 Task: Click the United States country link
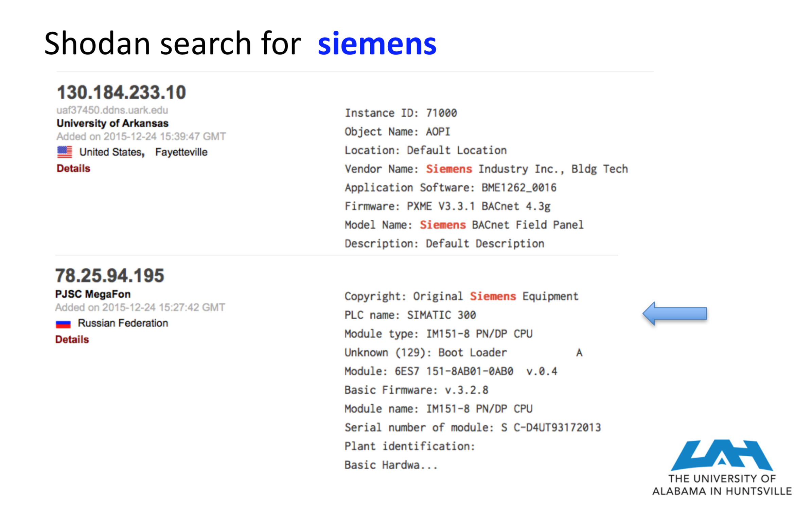coord(112,152)
